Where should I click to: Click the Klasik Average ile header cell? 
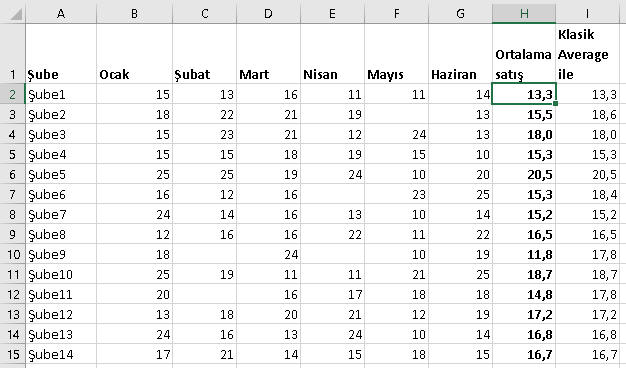590,54
